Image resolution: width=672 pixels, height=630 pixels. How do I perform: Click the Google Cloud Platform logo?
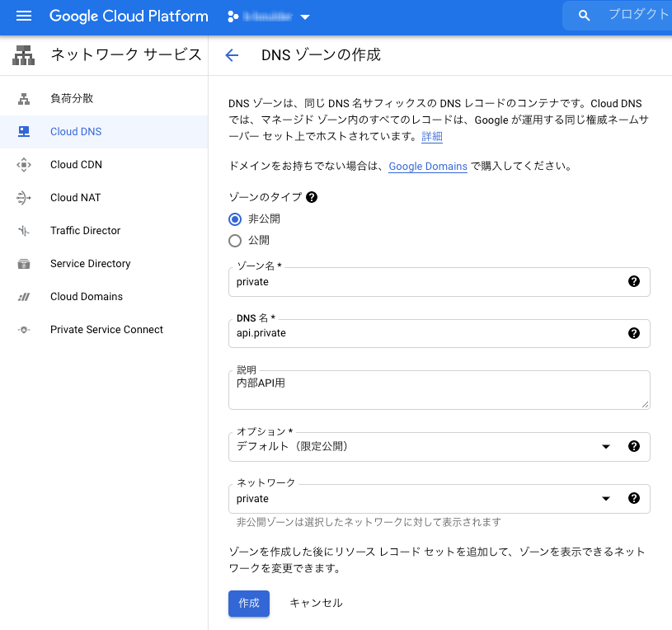click(x=129, y=16)
